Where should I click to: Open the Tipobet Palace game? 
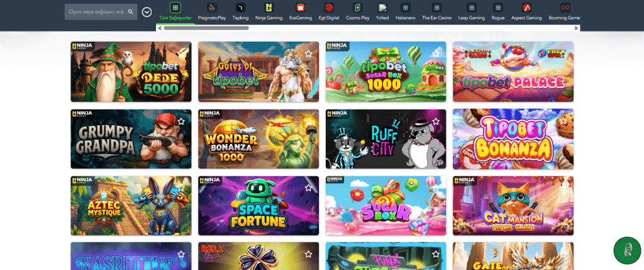click(513, 72)
